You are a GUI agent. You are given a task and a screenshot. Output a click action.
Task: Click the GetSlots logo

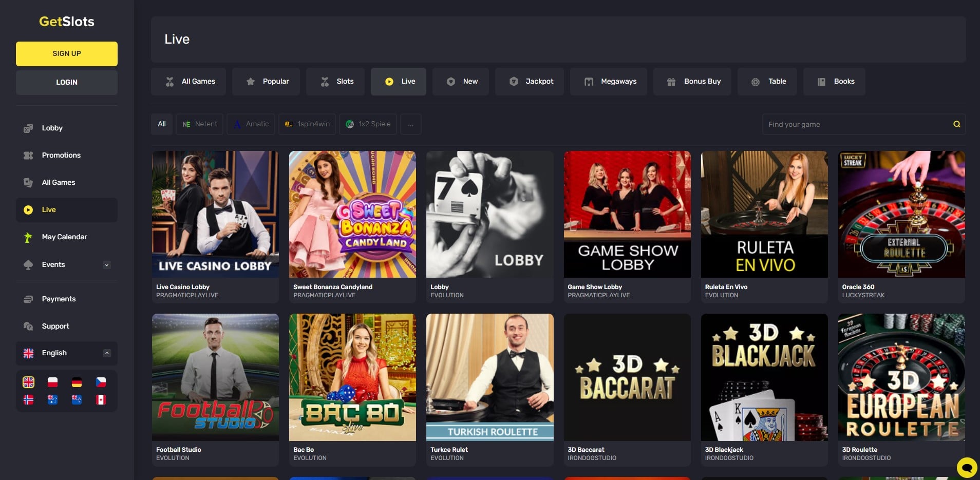click(x=67, y=22)
